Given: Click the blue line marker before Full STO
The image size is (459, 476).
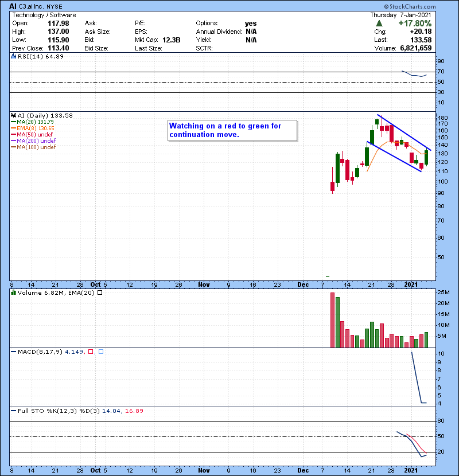Looking at the screenshot, I should (13, 411).
